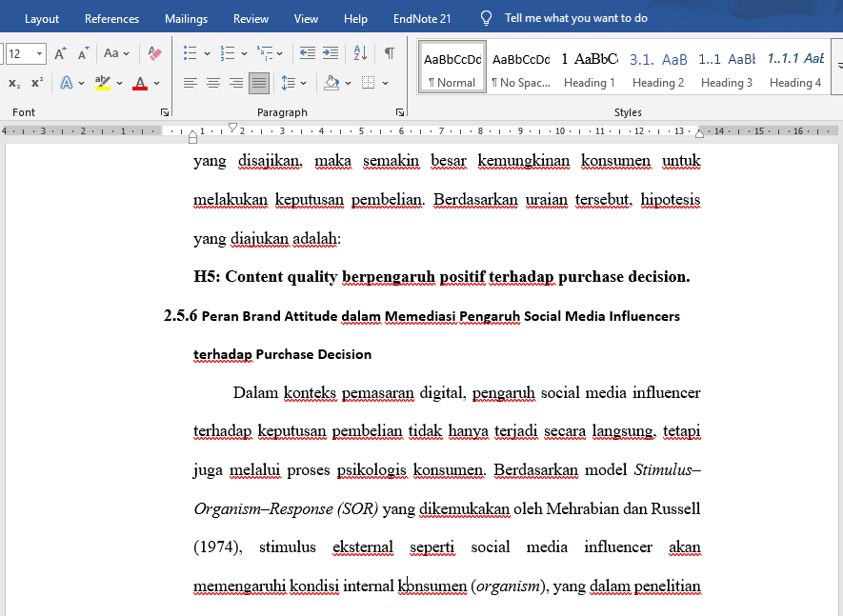Apply superscript formatting
The image size is (843, 616).
point(37,83)
